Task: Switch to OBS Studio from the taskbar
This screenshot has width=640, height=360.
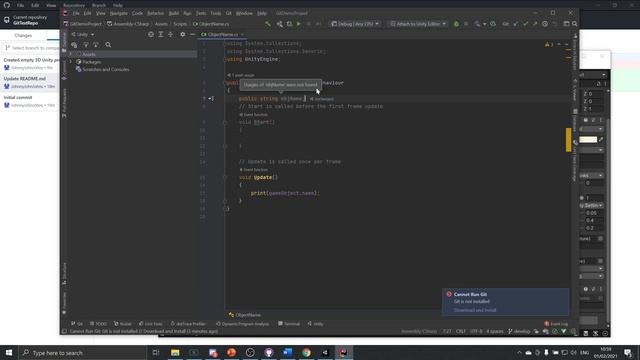Action: click(250, 353)
